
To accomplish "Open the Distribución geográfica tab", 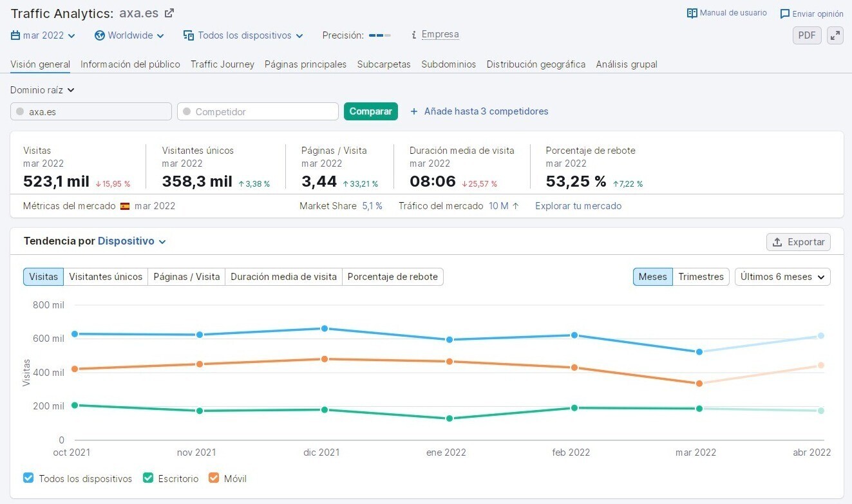I will click(x=536, y=64).
